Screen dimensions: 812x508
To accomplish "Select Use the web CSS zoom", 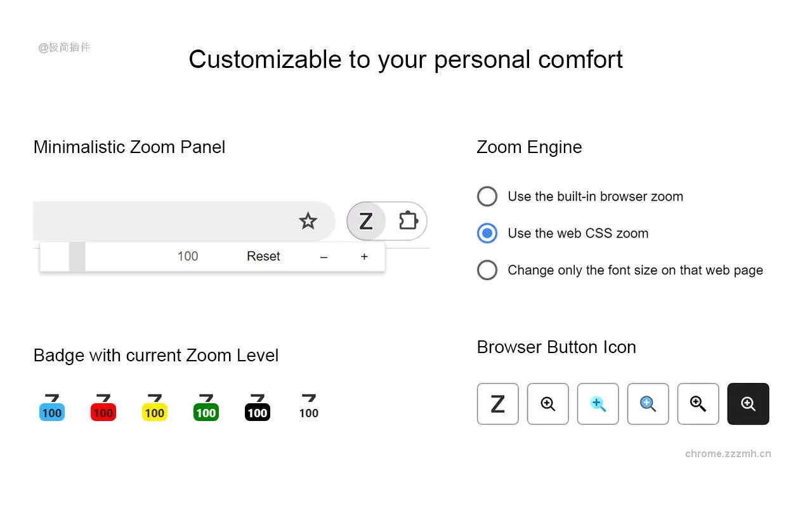I will click(x=487, y=233).
